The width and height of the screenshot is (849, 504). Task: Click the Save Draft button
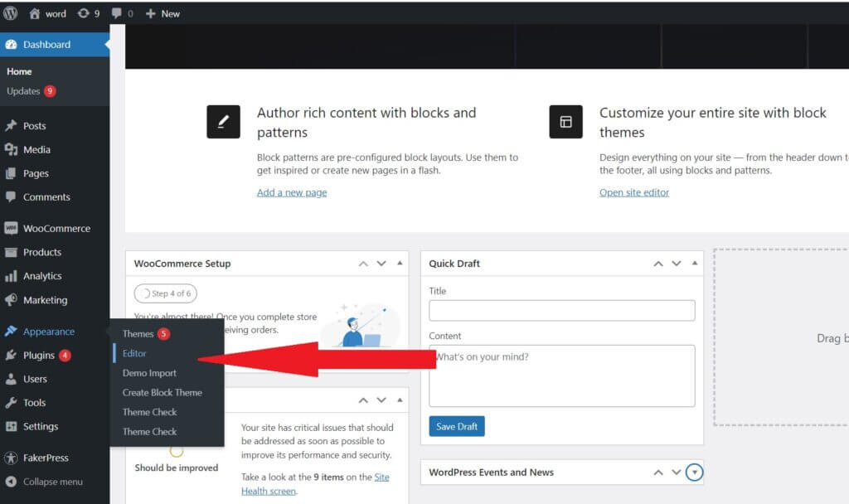(x=456, y=426)
